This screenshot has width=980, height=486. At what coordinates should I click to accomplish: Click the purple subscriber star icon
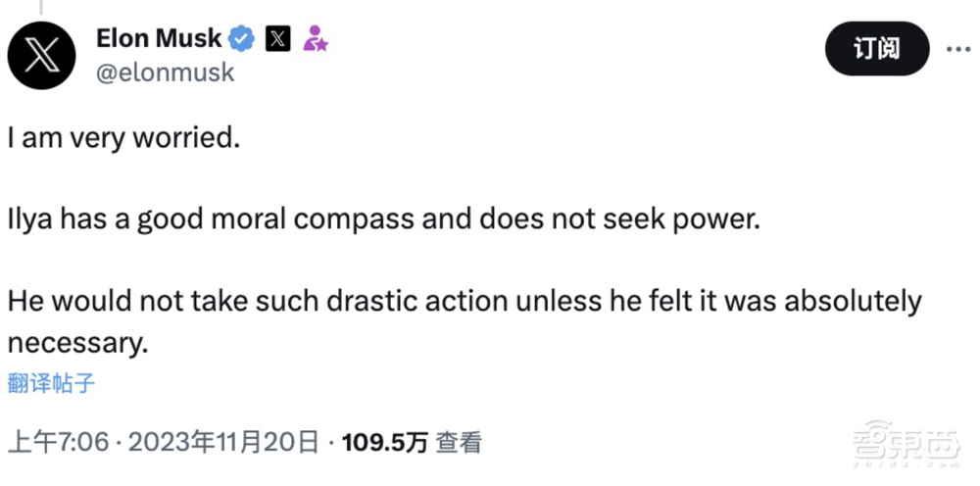click(x=315, y=39)
